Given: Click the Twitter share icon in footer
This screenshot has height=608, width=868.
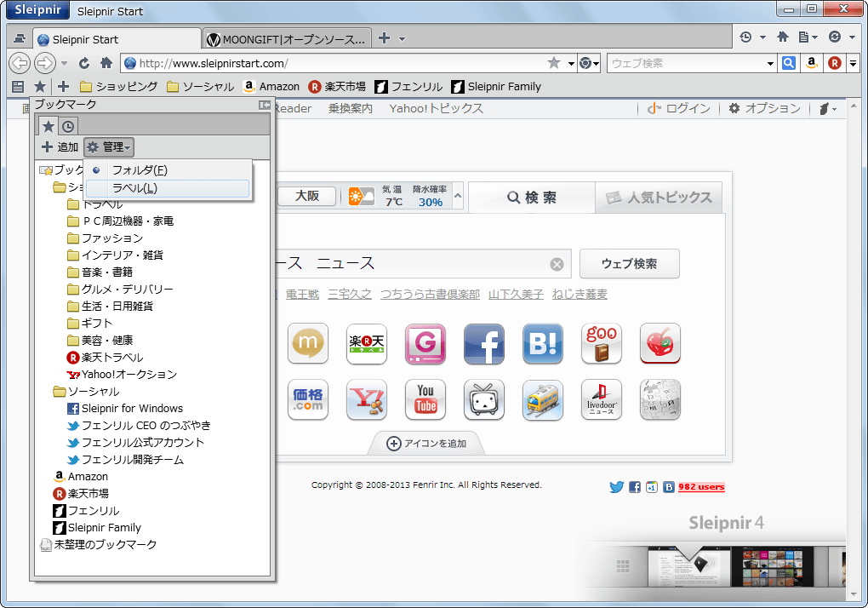Looking at the screenshot, I should 616,487.
